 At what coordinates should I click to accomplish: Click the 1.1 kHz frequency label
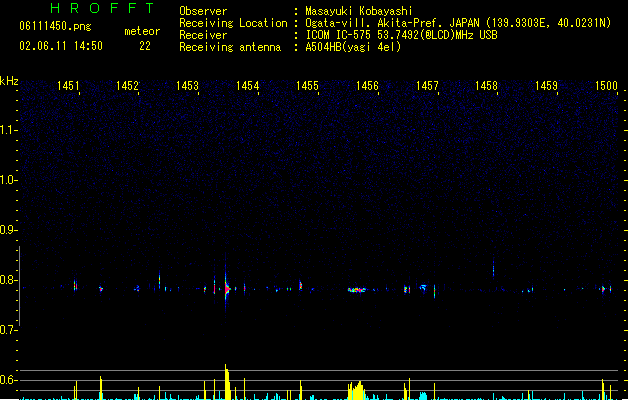[x=8, y=130]
